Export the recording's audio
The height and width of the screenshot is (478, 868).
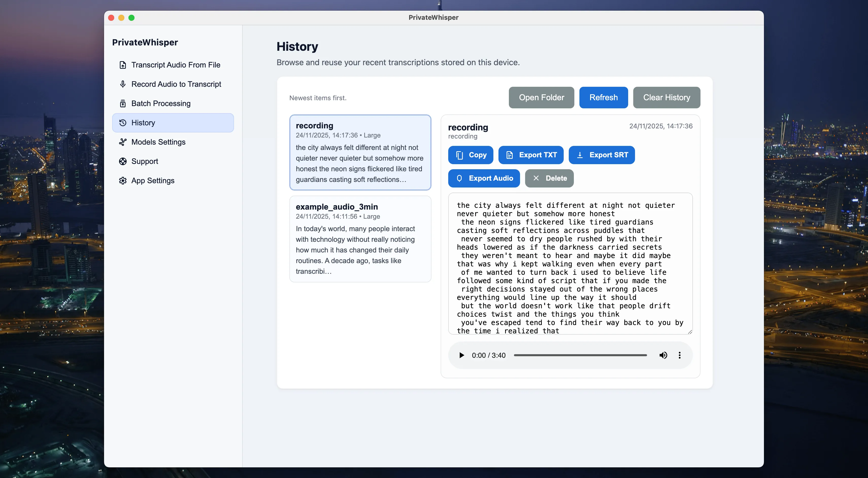point(483,178)
